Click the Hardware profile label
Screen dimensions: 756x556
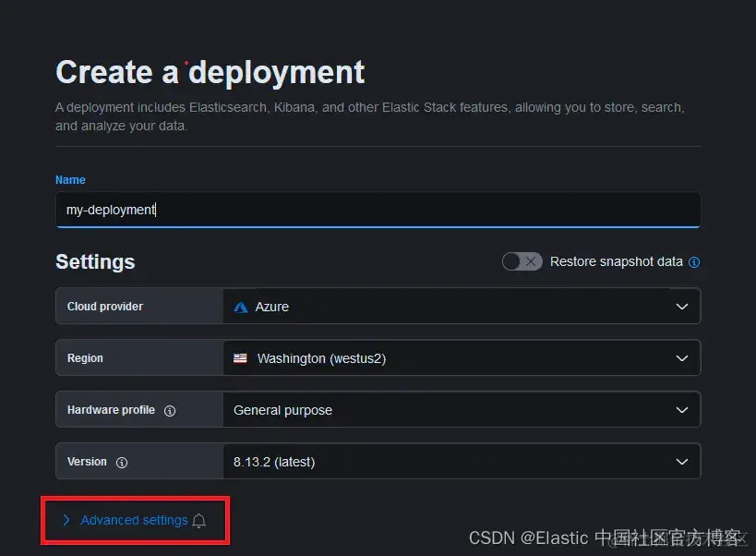pos(111,410)
